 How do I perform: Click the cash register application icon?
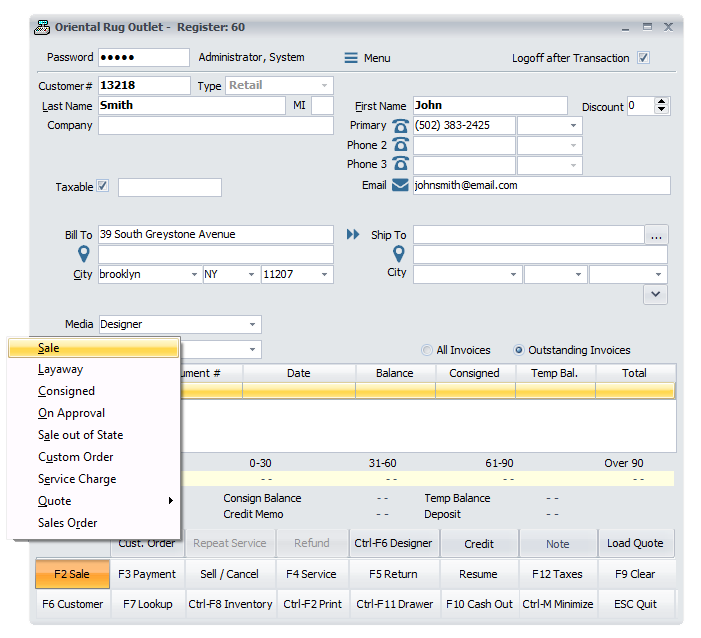coord(42,27)
